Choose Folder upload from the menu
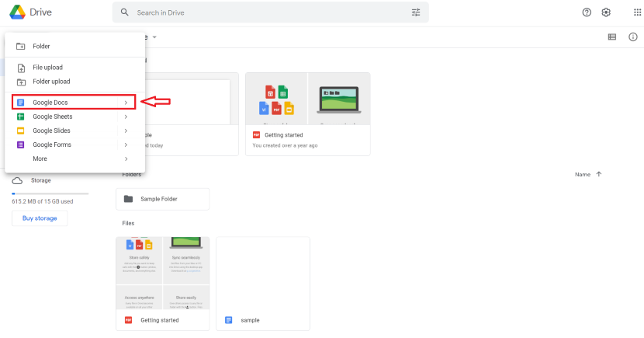The height and width of the screenshot is (338, 644). point(74,82)
